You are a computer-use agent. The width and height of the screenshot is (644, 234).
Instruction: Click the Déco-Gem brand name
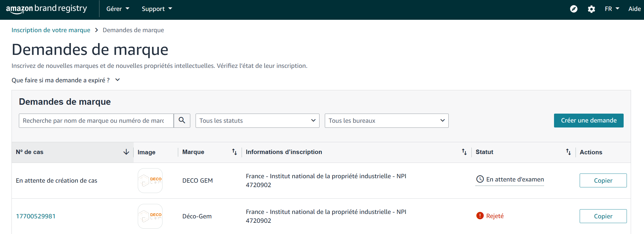pos(197,216)
